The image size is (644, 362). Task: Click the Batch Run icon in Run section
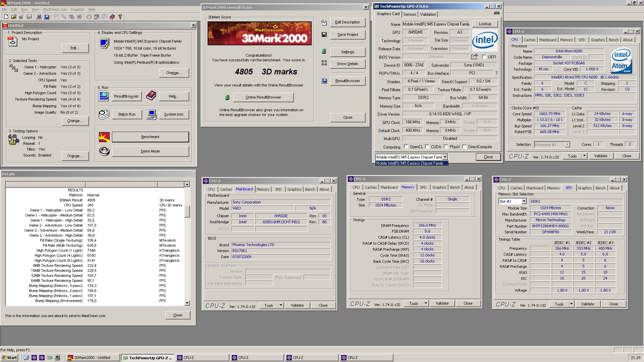pyautogui.click(x=104, y=114)
